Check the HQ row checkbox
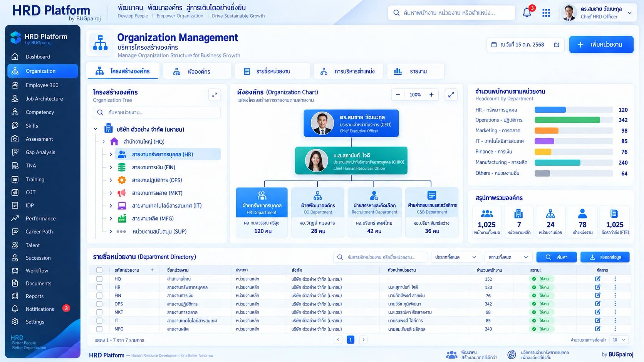This screenshot has height=362, width=644. click(x=99, y=279)
